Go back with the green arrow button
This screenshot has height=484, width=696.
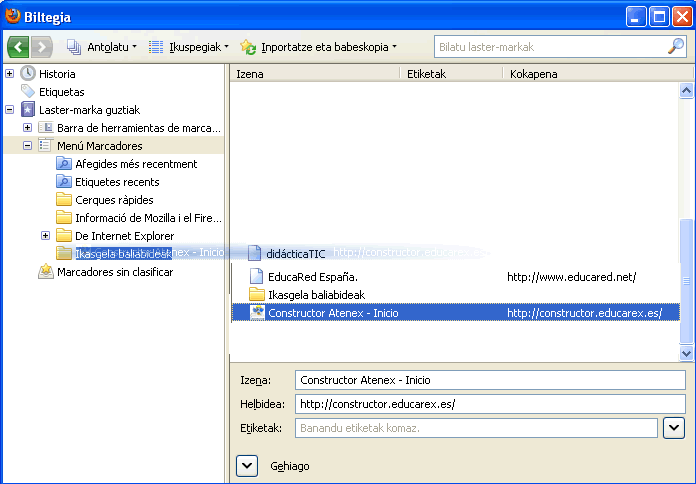[x=18, y=47]
